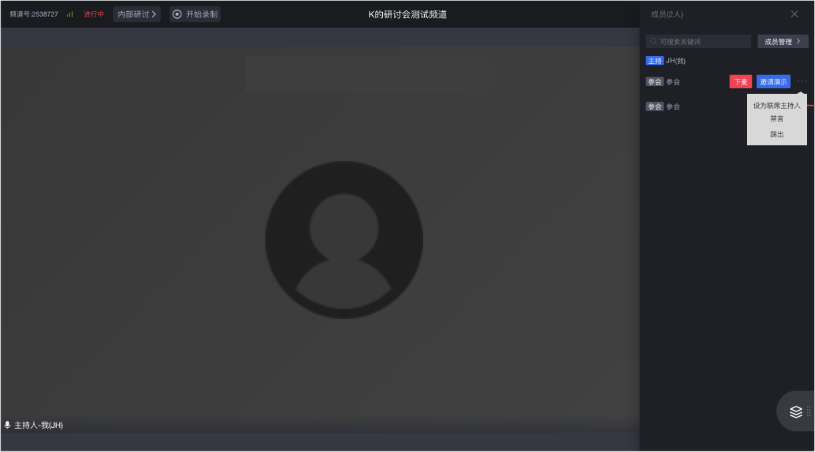Click the microphone icon next to 主持人-我(JH)
This screenshot has height=452, width=815.
pyautogui.click(x=8, y=425)
